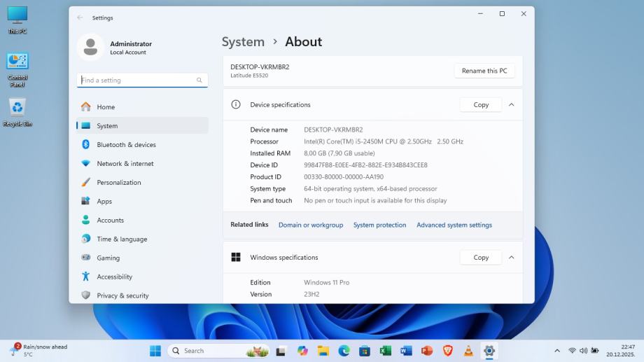Collapse the Device specifications section
Screen dimensions: 644x362
tap(511, 105)
